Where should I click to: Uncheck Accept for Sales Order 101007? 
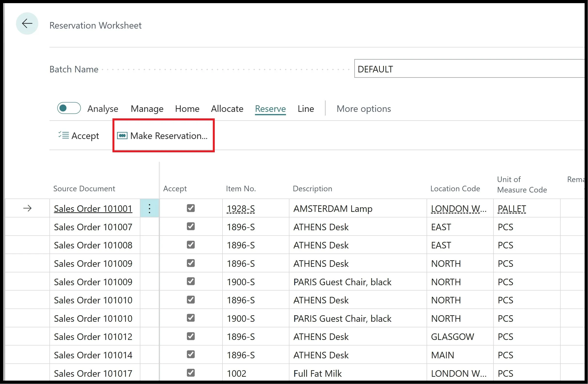click(x=191, y=227)
